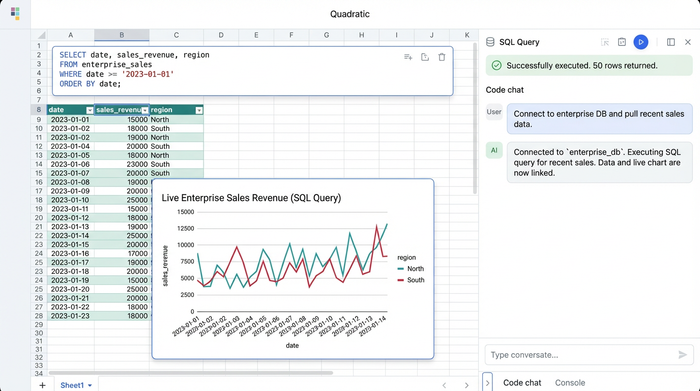Click the horizontal scrollbar of the sheet
The width and height of the screenshot is (700, 391).
[x=191, y=373]
